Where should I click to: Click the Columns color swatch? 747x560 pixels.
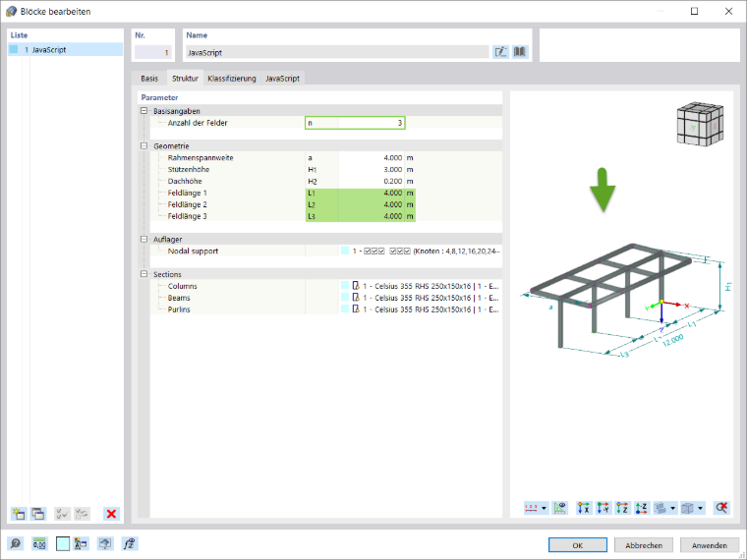[x=345, y=286]
